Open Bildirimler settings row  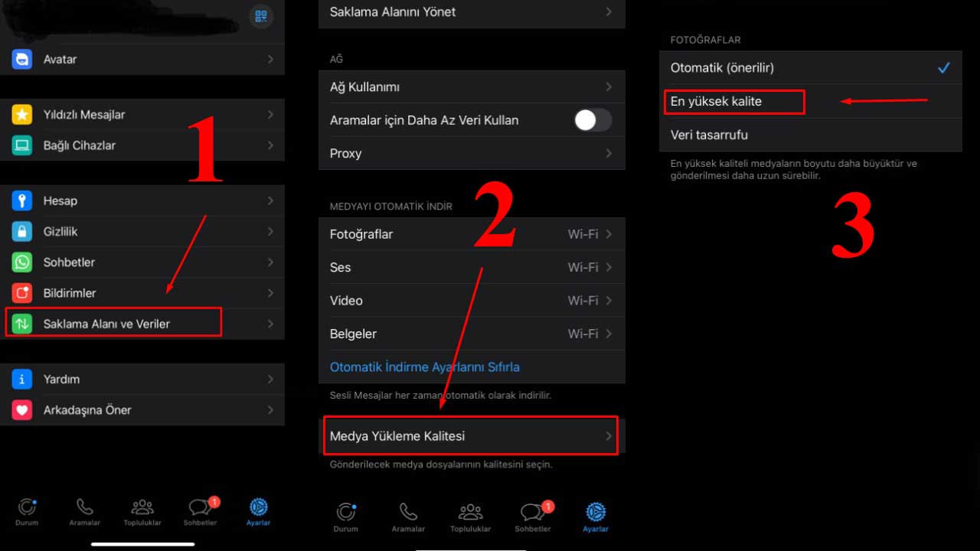point(142,293)
